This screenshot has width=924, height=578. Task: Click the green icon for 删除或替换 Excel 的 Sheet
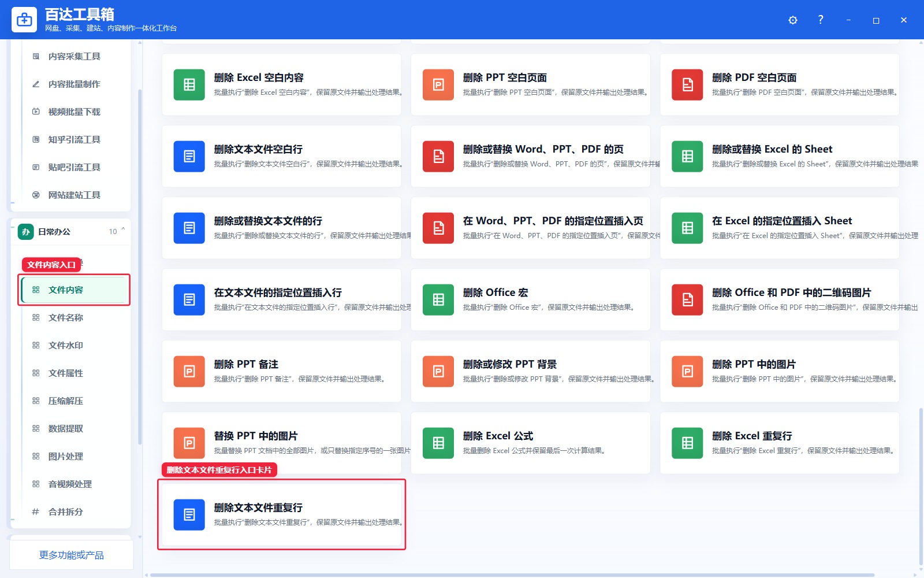coord(687,157)
